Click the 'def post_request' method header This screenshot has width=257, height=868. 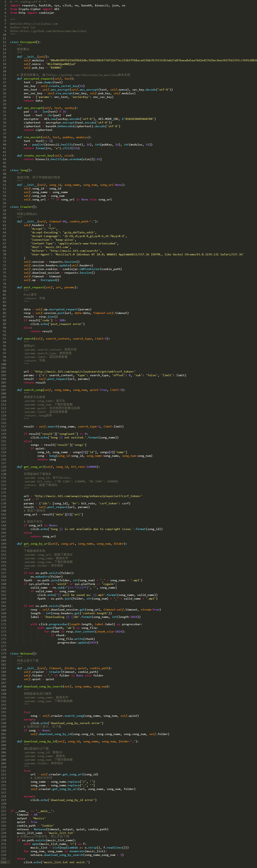tap(48, 287)
